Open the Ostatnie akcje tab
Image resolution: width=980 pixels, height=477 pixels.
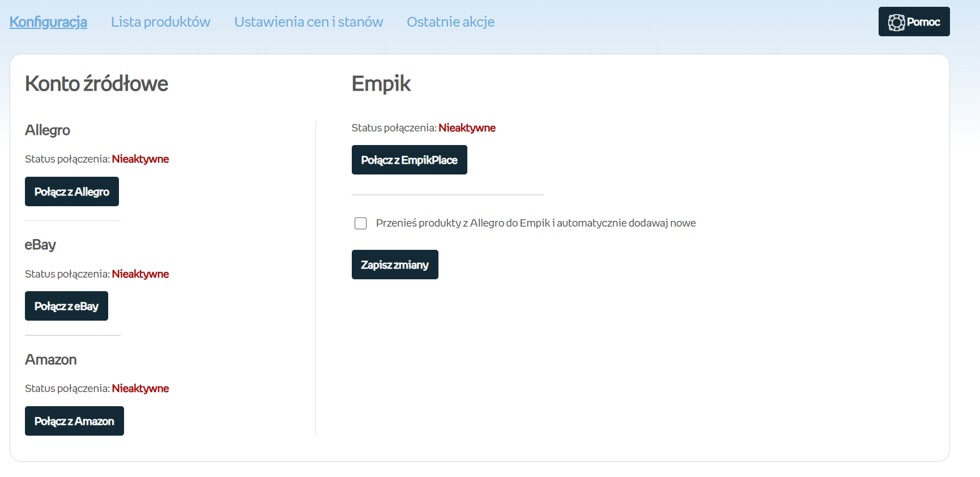pos(450,22)
